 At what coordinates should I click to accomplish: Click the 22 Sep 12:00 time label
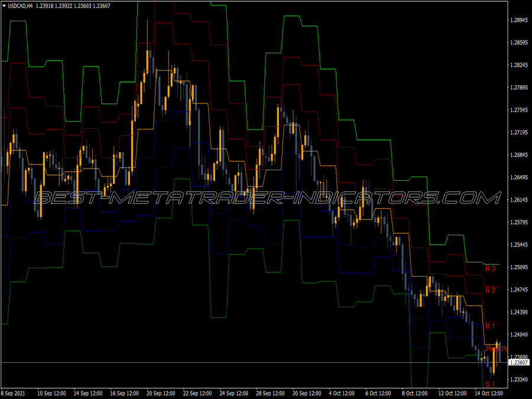click(197, 393)
